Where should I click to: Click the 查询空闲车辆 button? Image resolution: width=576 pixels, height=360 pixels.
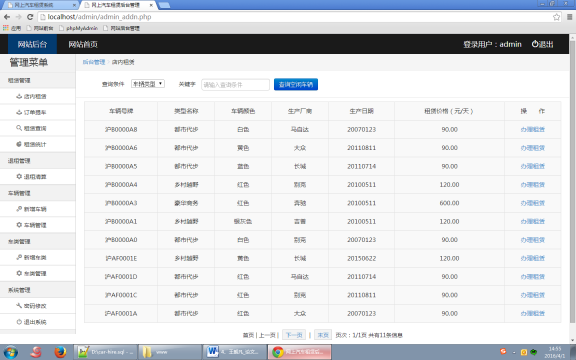296,84
